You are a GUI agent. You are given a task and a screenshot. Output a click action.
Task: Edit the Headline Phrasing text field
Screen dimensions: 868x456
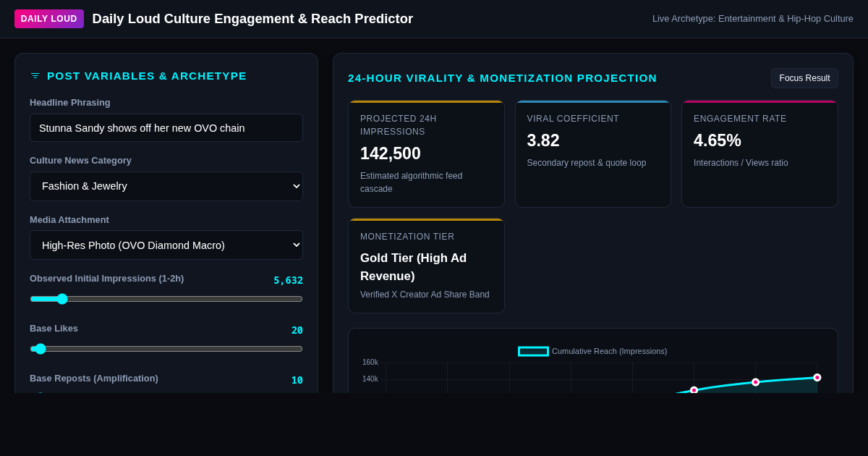click(166, 128)
